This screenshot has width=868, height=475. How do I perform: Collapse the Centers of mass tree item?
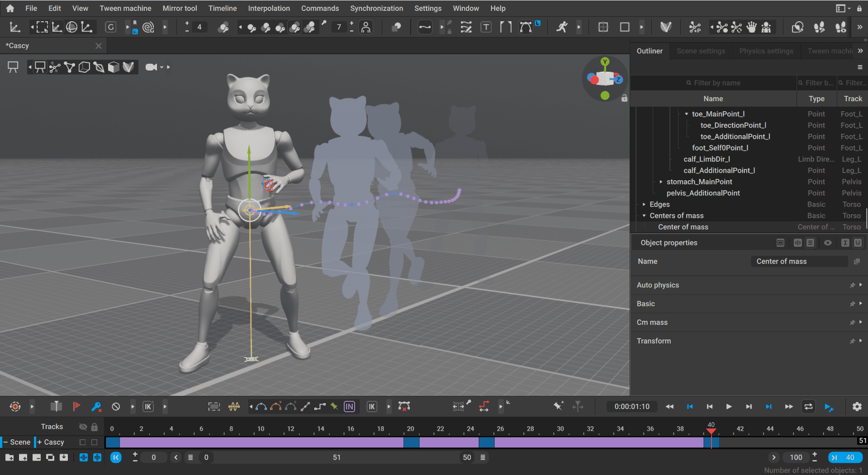pyautogui.click(x=644, y=216)
